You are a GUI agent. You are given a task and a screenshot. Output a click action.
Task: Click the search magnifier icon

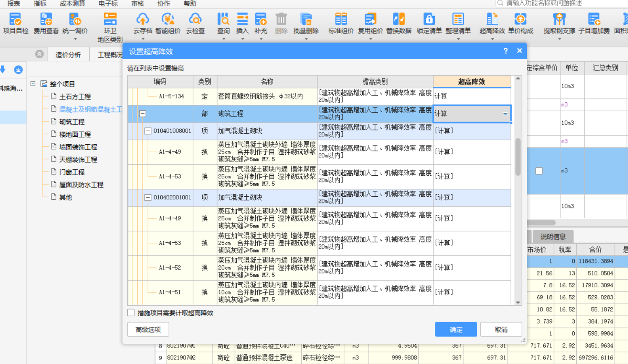coord(500,3)
